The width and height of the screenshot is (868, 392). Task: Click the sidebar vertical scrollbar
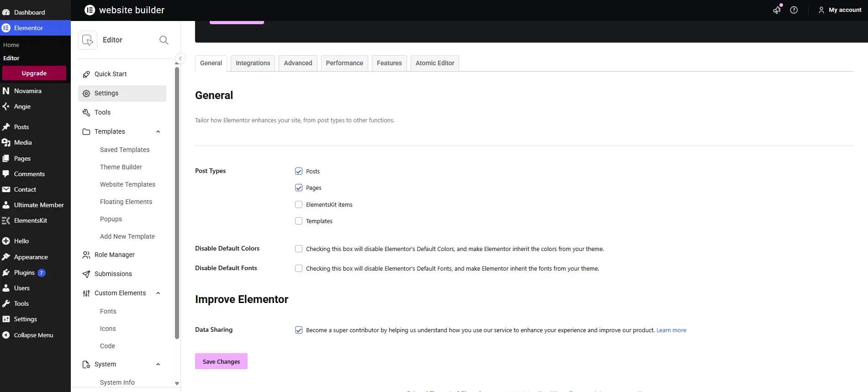click(177, 203)
